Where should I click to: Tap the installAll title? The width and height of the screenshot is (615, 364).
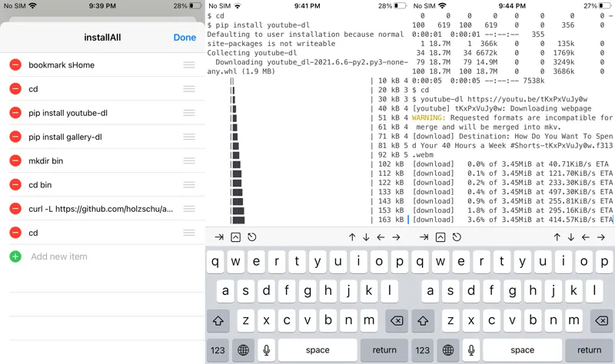click(102, 37)
